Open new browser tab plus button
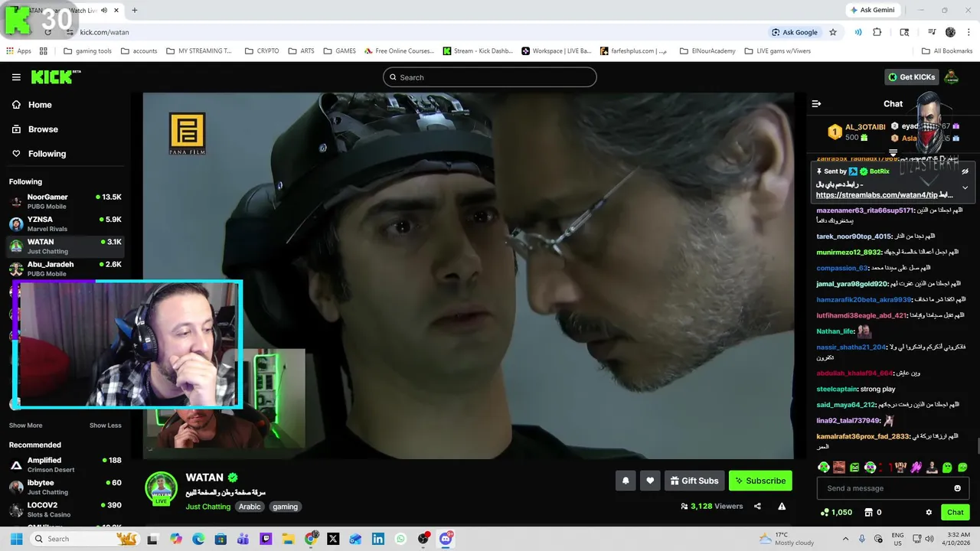Screen dimensions: 980x551 point(135,11)
